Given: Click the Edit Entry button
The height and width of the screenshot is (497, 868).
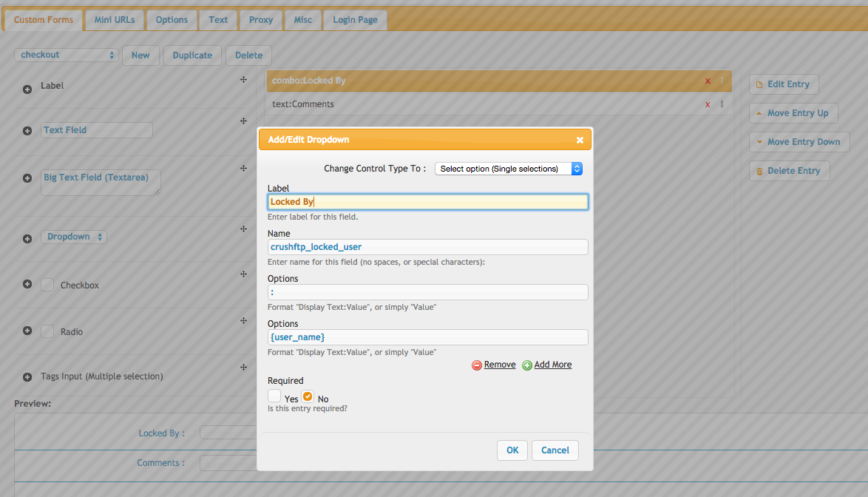Looking at the screenshot, I should (x=784, y=84).
